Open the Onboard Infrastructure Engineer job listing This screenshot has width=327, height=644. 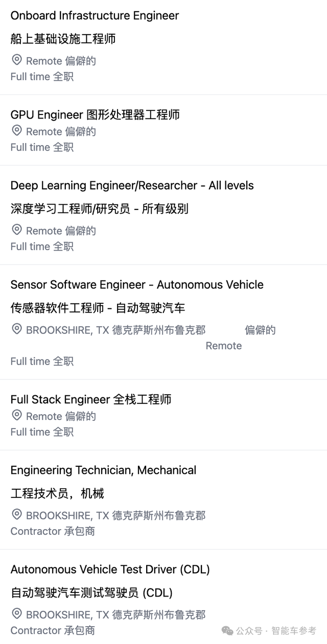(x=95, y=16)
